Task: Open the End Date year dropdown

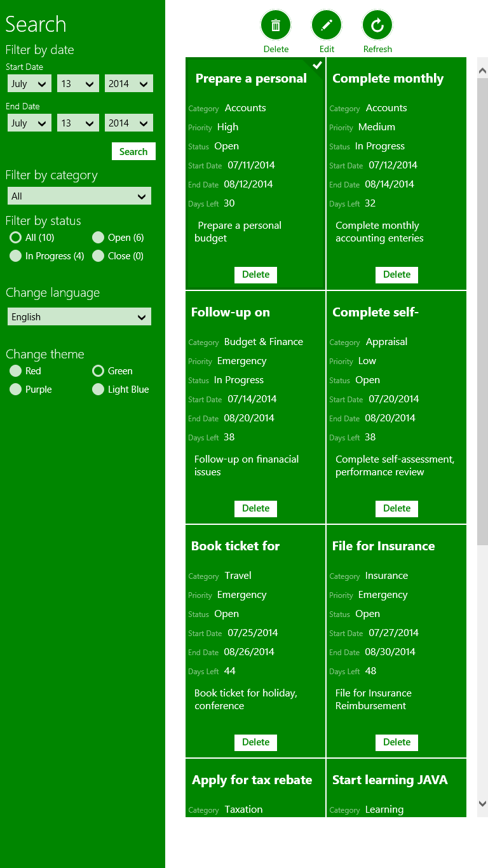Action: [x=129, y=123]
